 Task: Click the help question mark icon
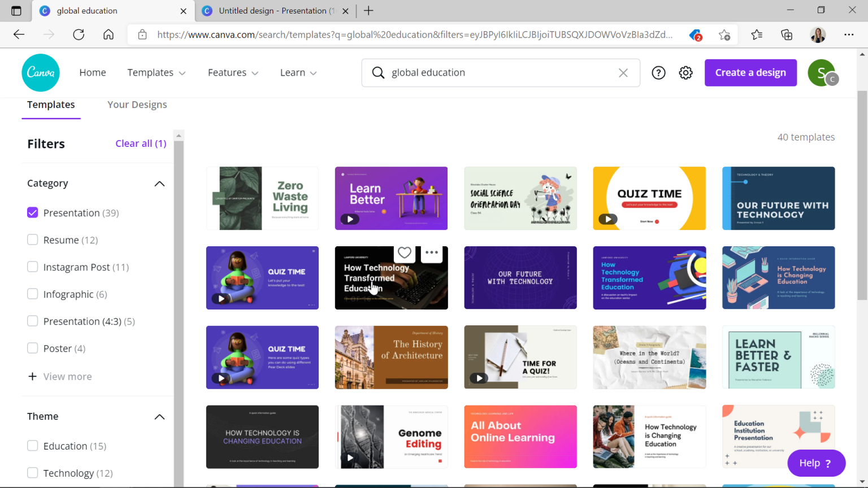coord(658,72)
